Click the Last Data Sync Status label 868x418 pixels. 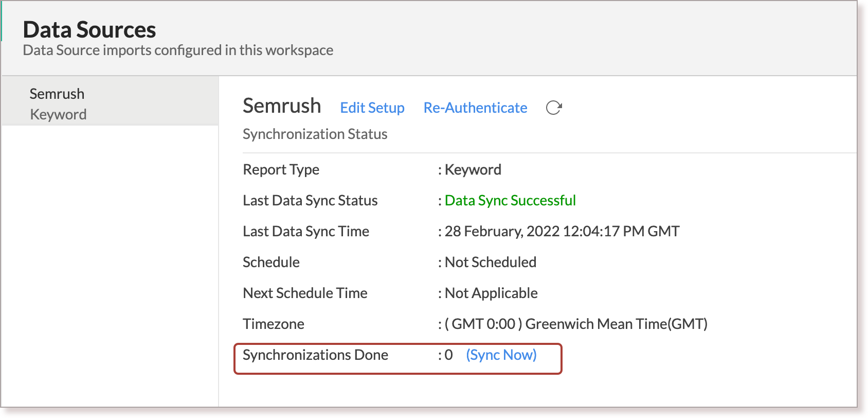tap(310, 200)
